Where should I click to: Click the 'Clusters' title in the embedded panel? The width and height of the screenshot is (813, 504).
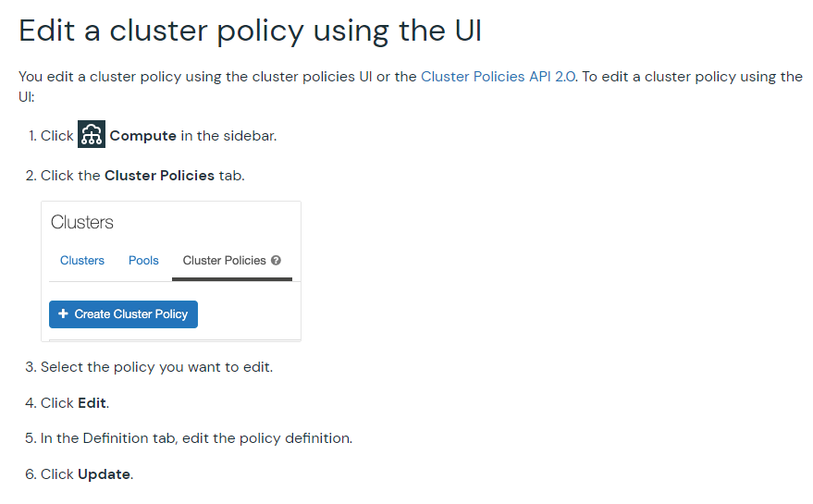point(82,223)
